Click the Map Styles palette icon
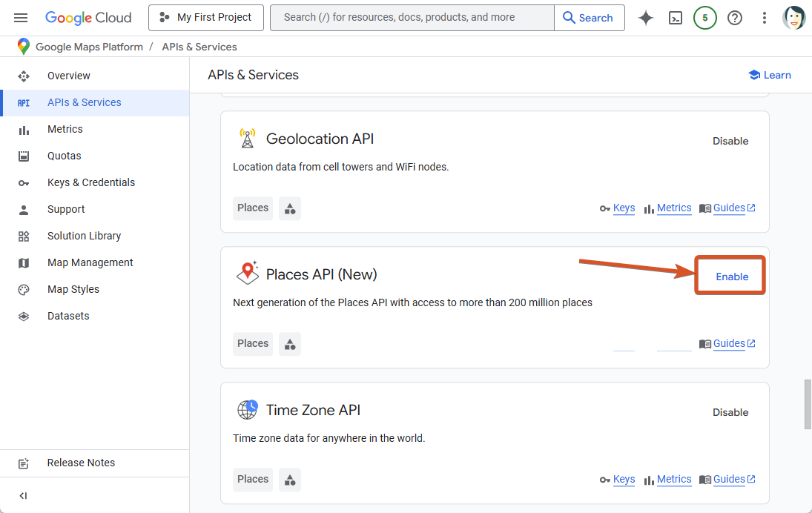Image resolution: width=812 pixels, height=513 pixels. (24, 290)
